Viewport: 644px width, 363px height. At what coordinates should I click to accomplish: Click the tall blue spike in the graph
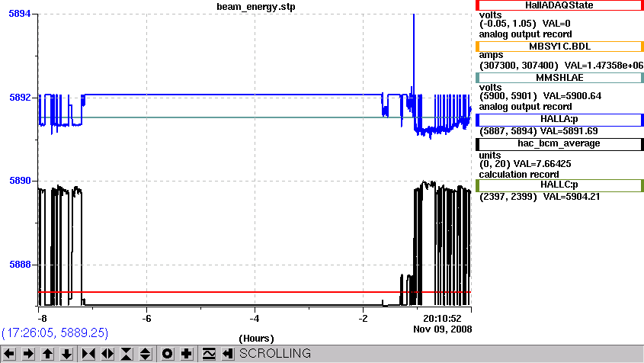414,53
